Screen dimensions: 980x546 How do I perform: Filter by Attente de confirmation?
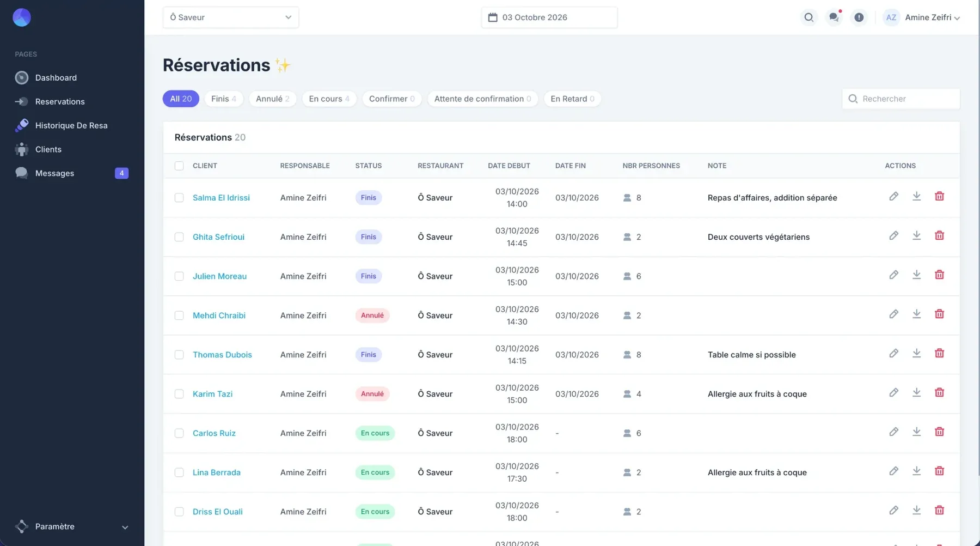point(483,99)
